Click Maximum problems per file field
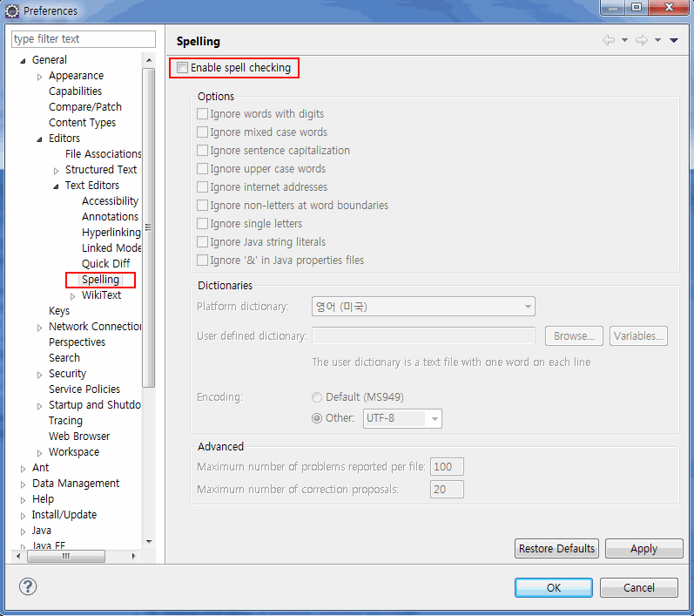Image resolution: width=694 pixels, height=616 pixels. point(447,467)
